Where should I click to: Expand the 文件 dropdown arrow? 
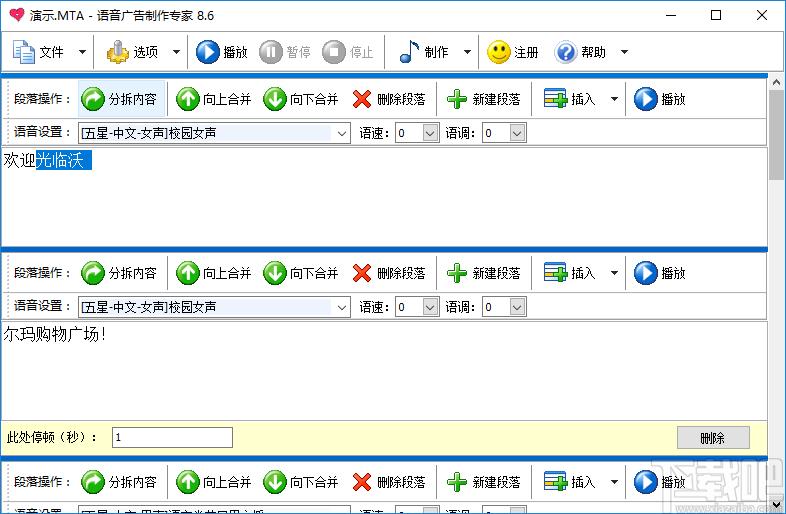coord(82,52)
